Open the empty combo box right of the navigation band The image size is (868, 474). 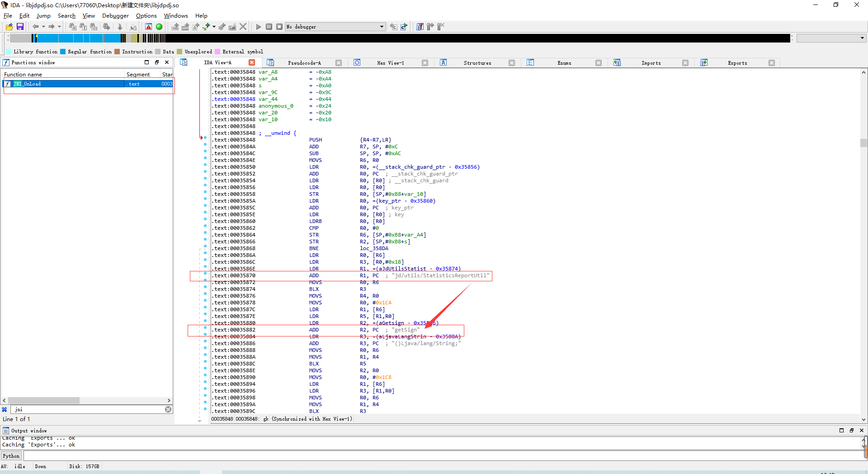[x=831, y=38]
